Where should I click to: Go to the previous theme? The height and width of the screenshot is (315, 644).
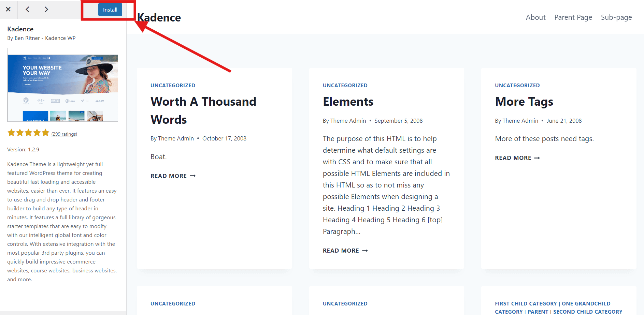(x=27, y=10)
